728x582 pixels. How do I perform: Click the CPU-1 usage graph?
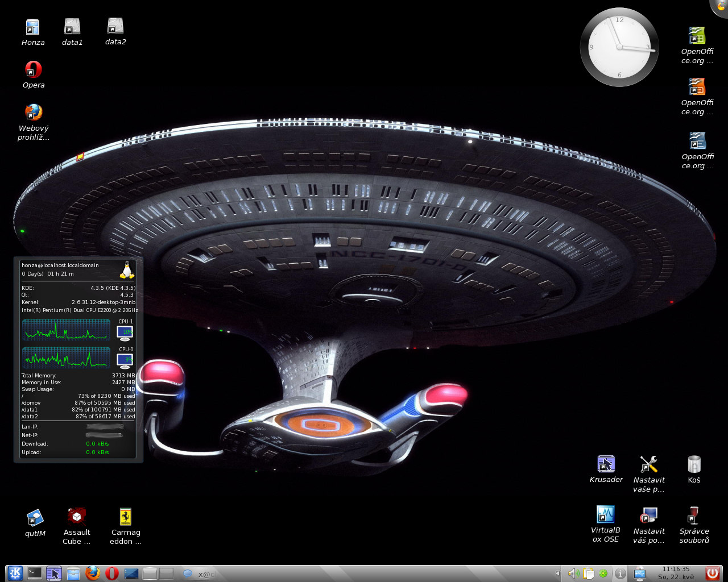tap(66, 330)
